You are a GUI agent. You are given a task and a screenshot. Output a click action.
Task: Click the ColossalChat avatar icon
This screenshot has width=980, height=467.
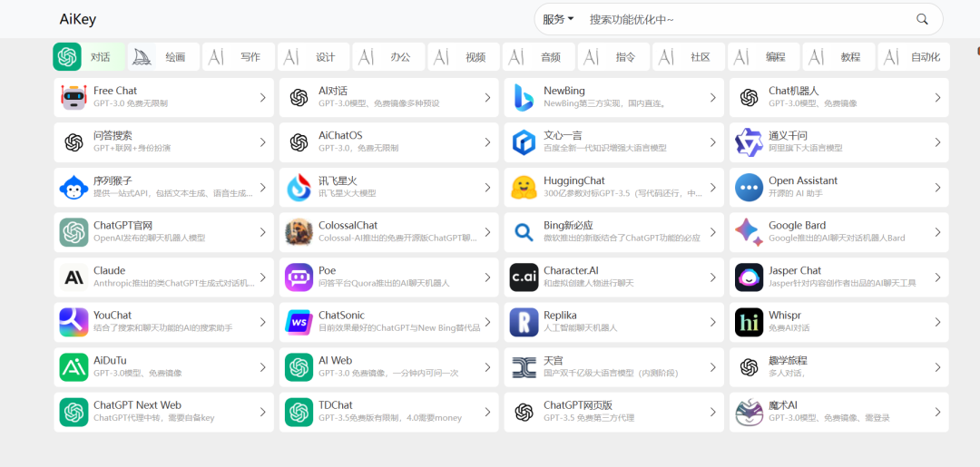point(299,232)
